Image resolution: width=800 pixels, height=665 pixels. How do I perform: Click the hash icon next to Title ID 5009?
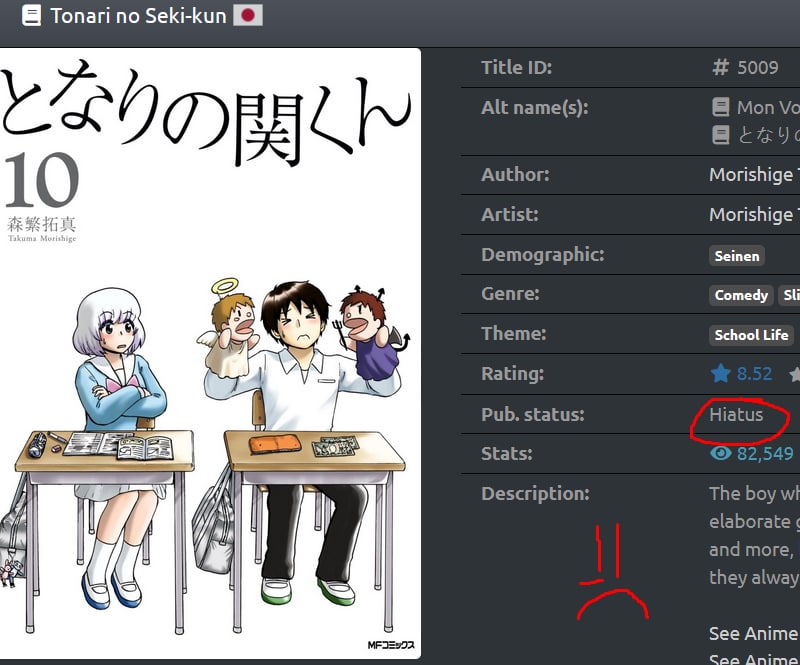[x=720, y=67]
